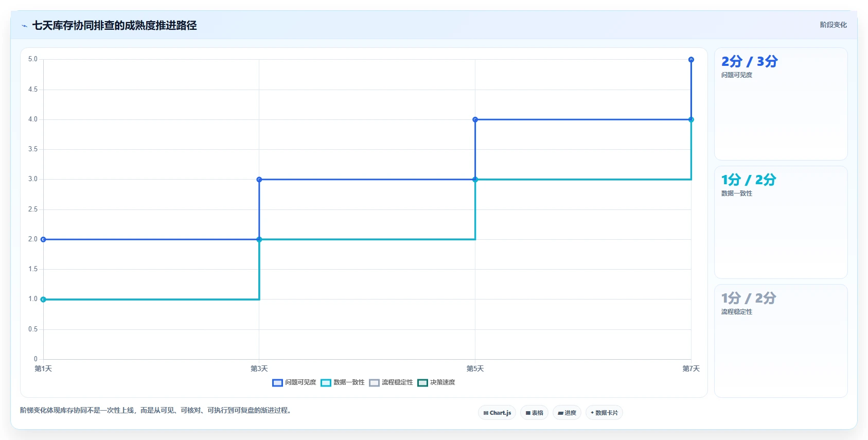Click the lightning icon beside the panel title
The width and height of the screenshot is (868, 440).
click(x=24, y=26)
